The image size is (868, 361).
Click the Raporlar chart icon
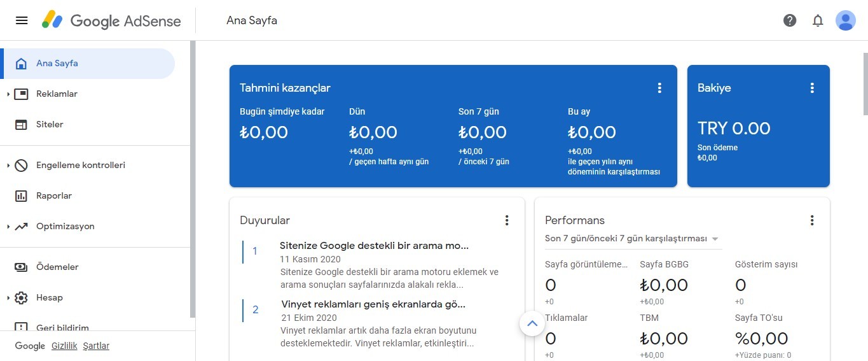pos(21,196)
